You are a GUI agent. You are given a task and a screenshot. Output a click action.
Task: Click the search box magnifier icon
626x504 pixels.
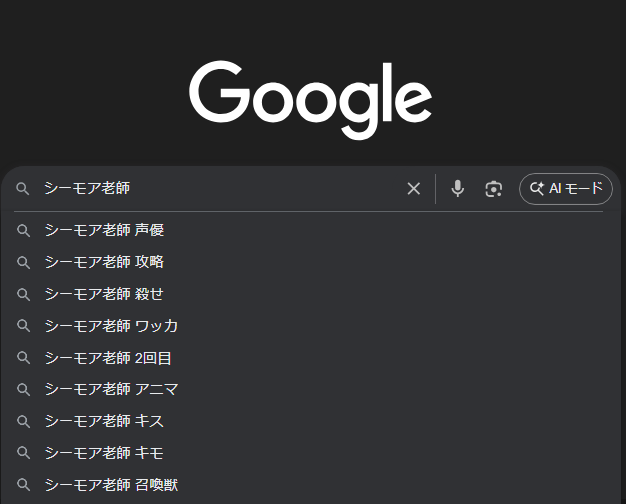23,189
